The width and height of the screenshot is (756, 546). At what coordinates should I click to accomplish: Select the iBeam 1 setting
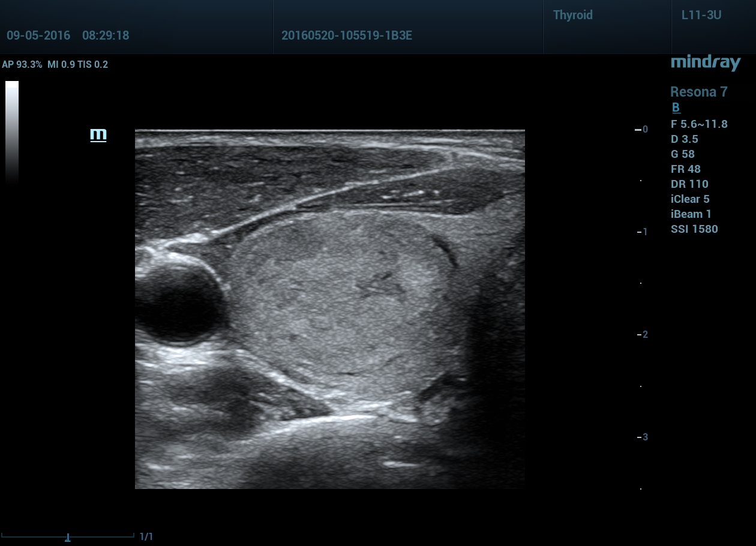[692, 214]
